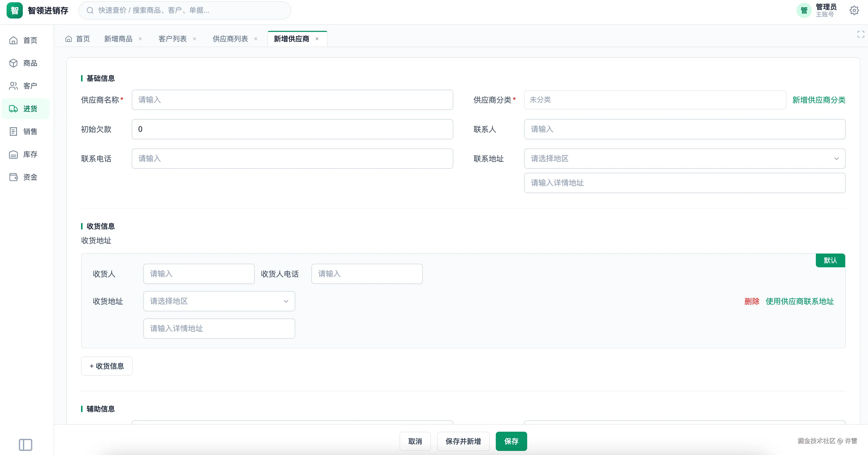Focus the 收货地址 detail address field

[219, 328]
